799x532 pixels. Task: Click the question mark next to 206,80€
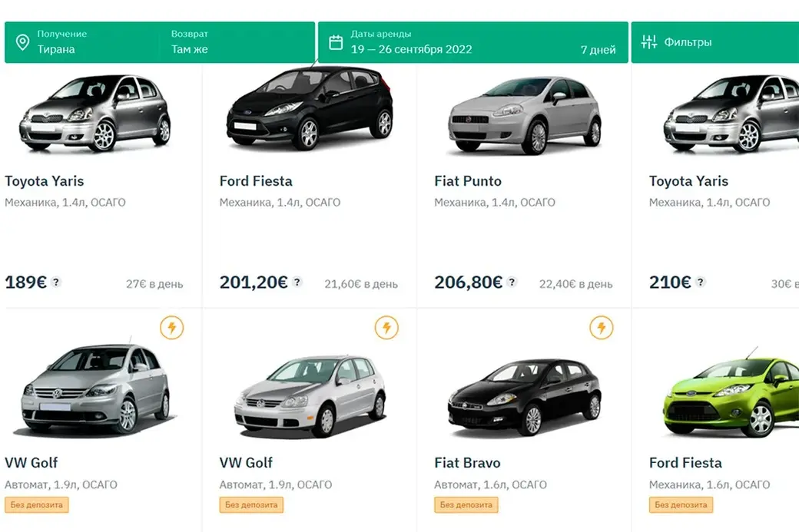511,283
